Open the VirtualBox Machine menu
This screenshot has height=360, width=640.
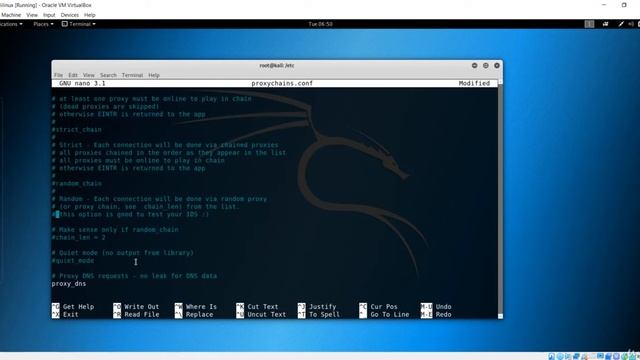tap(11, 15)
